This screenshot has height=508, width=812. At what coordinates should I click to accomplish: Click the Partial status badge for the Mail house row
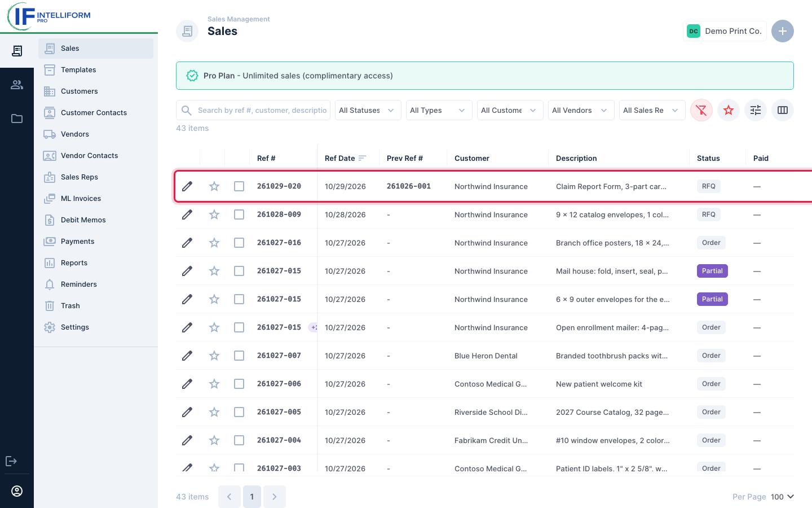(x=712, y=271)
